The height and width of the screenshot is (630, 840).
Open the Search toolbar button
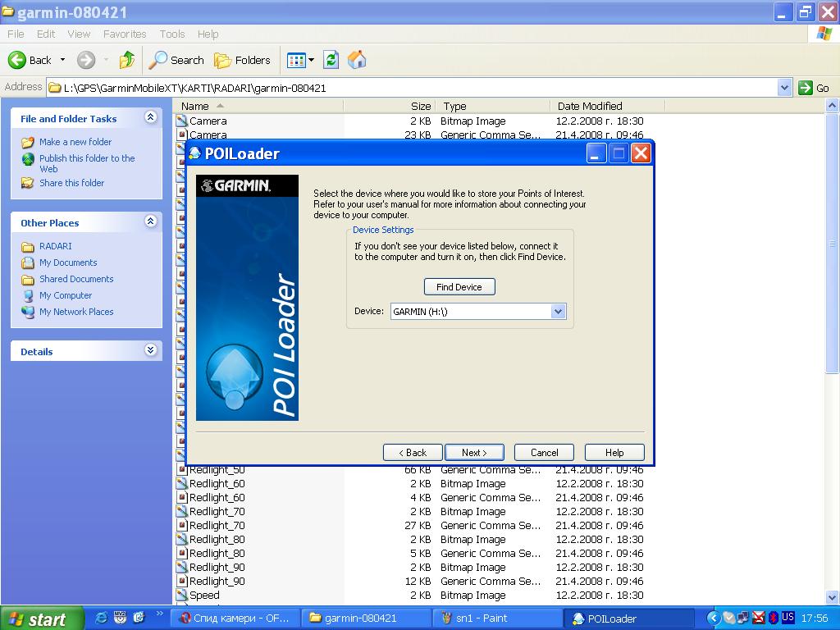[176, 60]
